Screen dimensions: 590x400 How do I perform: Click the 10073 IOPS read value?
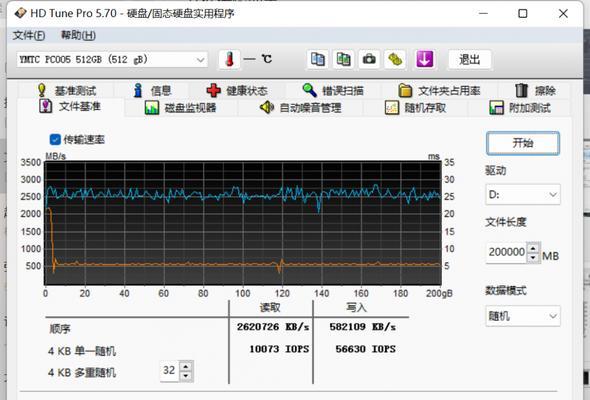pyautogui.click(x=279, y=349)
